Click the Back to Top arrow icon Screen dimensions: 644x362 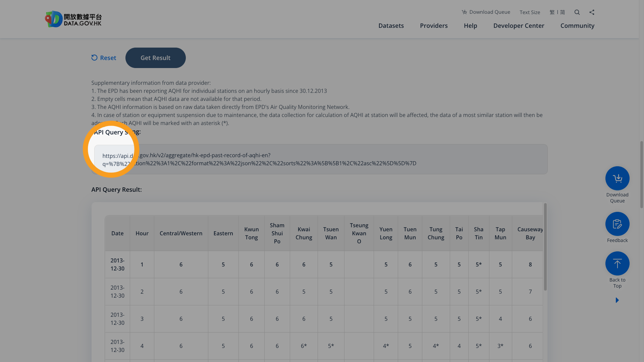(x=617, y=263)
